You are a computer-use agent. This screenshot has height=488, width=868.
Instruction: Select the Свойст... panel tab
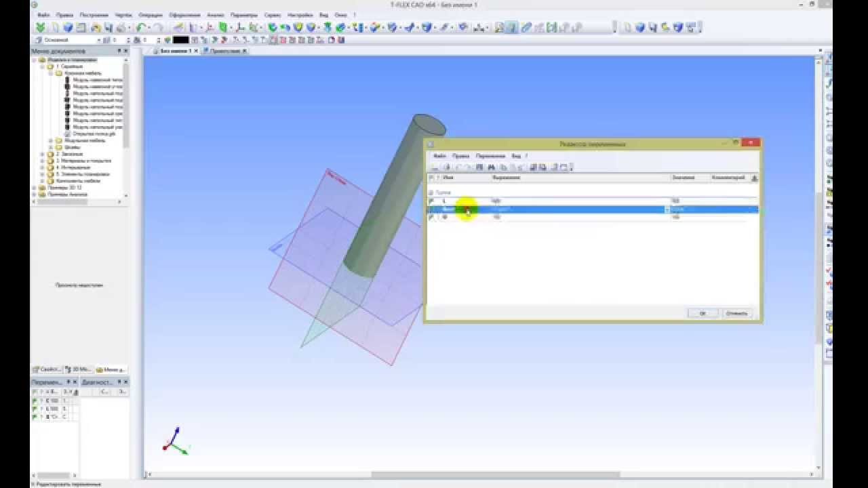47,369
